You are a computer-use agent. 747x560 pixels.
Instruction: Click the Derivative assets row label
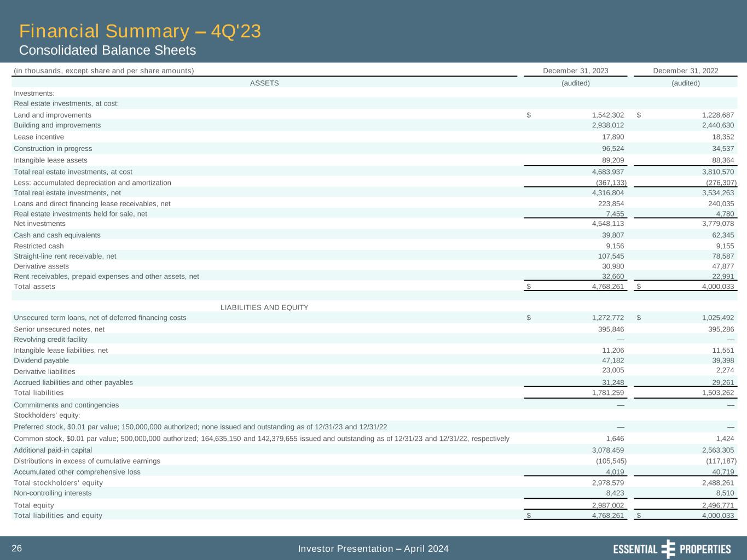41,266
